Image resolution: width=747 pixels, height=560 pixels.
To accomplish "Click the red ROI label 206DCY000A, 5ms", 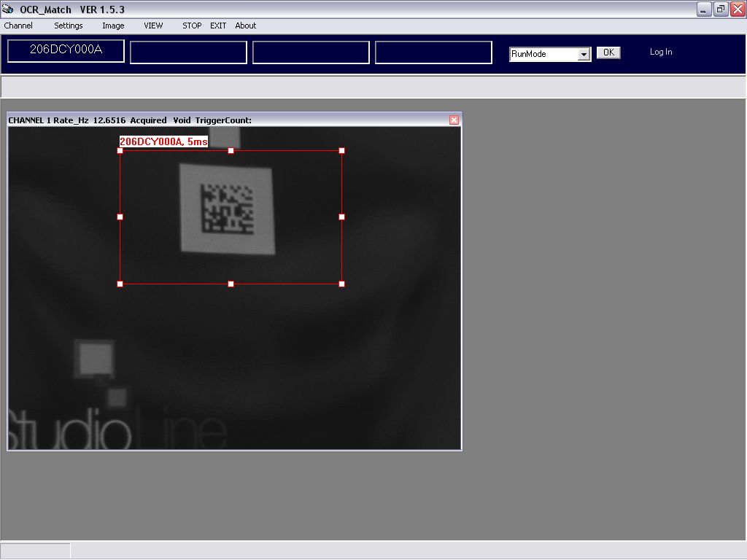I will click(163, 141).
